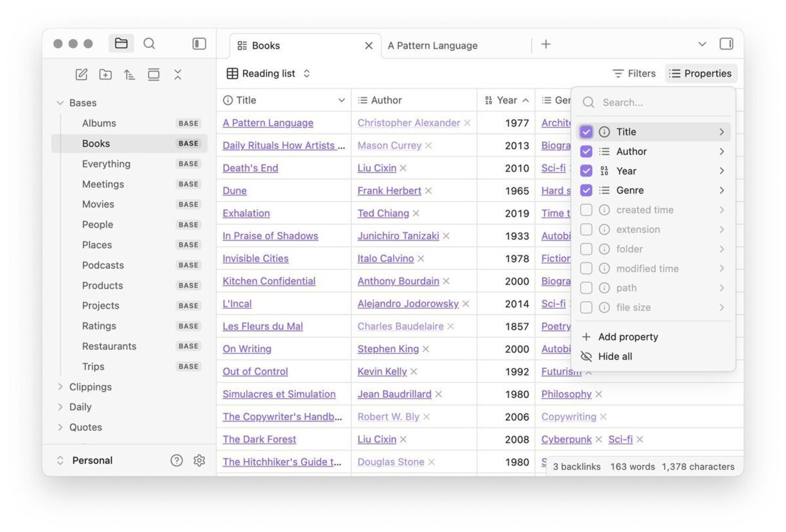The height and width of the screenshot is (532, 786).
Task: Toggle the left sidebar panel icon
Action: point(199,44)
